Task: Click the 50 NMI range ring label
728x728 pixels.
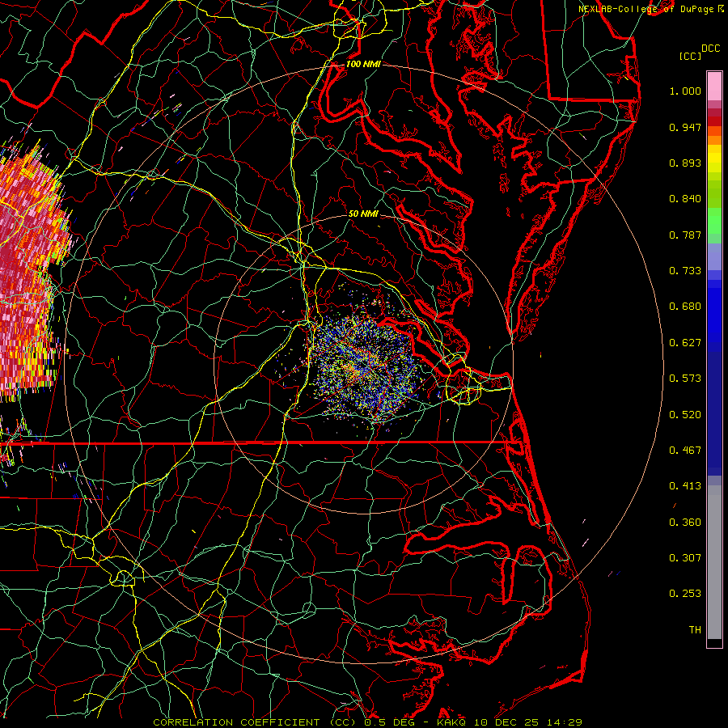Action: coord(363,214)
